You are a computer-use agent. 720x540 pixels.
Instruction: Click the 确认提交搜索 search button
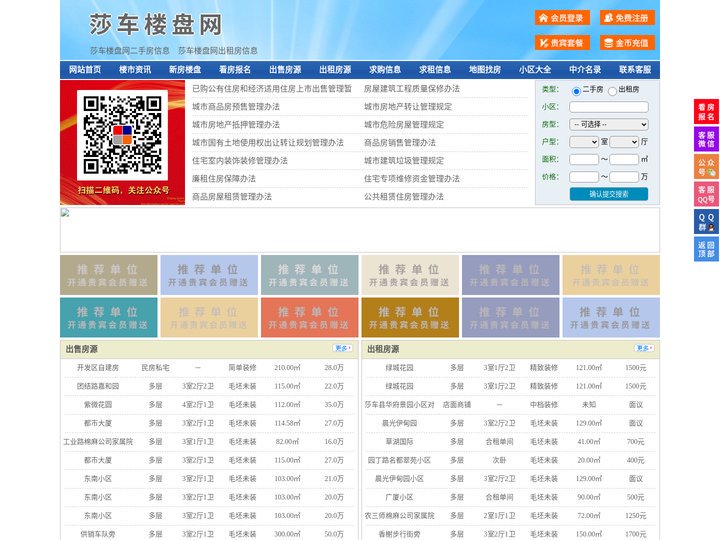tap(609, 194)
